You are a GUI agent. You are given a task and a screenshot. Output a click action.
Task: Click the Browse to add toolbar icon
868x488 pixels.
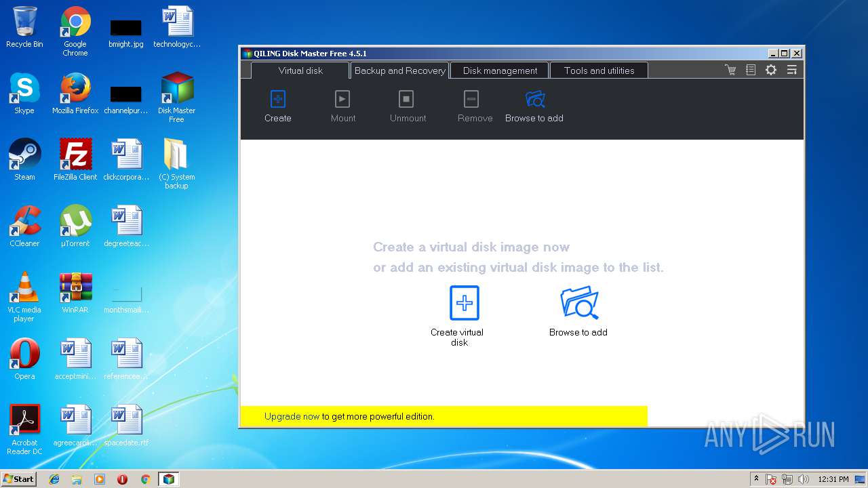(x=535, y=100)
